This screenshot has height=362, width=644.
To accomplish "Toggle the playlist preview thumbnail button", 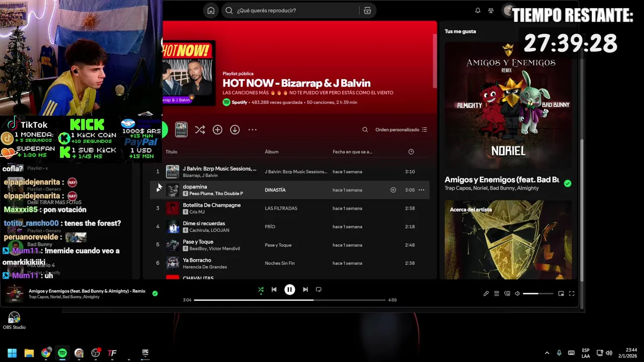I will coord(181,130).
